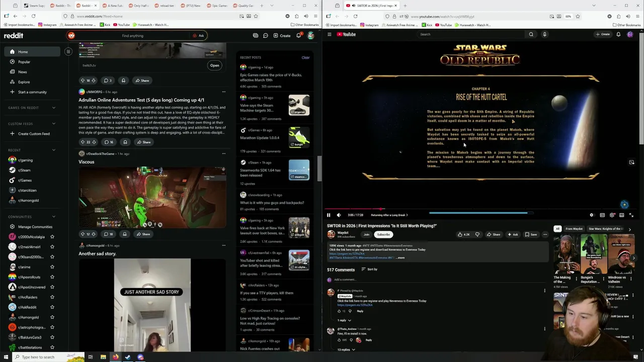
Task: Clear recent posts list
Action: click(305, 57)
